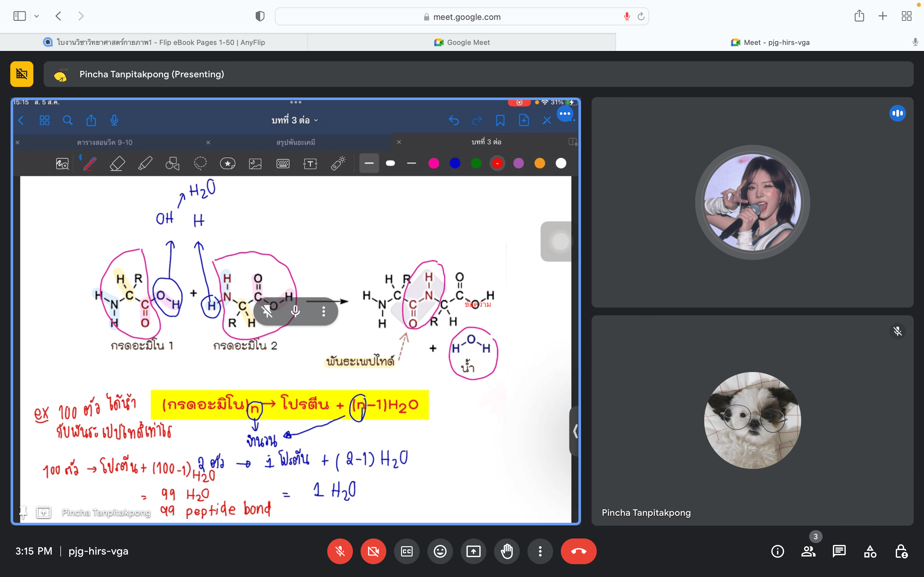Show participants list with 3 people

(x=809, y=551)
